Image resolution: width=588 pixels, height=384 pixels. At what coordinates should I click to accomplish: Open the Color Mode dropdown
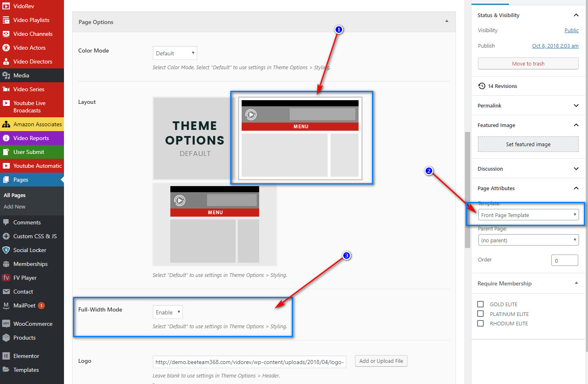pyautogui.click(x=175, y=53)
